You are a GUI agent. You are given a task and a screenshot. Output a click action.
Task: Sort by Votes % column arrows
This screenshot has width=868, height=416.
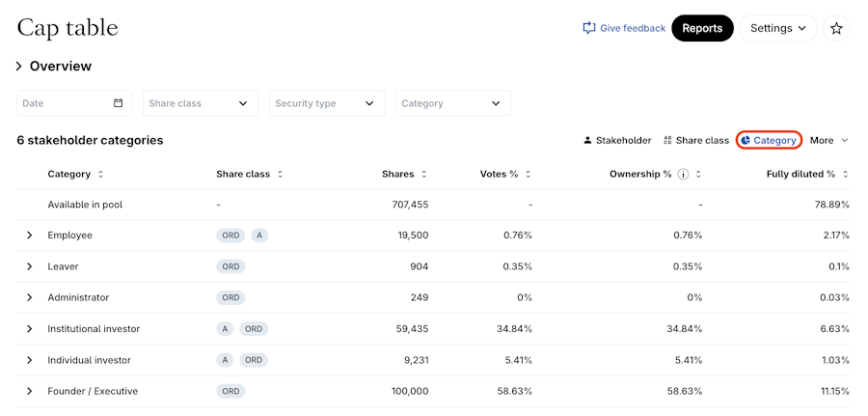click(x=528, y=175)
